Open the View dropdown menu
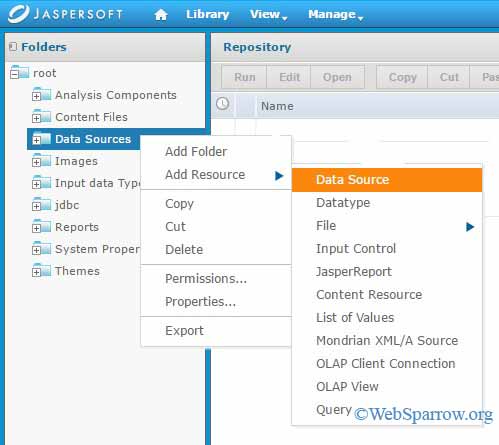Screen dimensions: 499x445 click(269, 14)
